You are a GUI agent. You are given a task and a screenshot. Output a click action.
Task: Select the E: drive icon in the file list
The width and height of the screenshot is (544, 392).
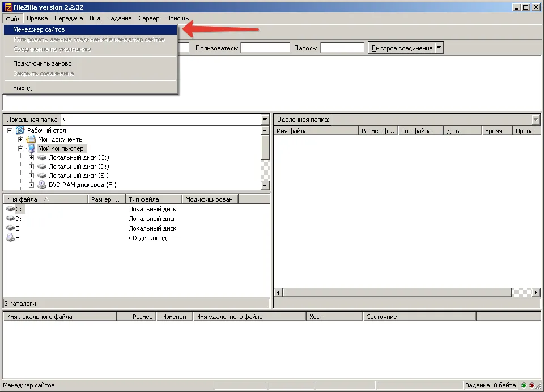point(10,228)
